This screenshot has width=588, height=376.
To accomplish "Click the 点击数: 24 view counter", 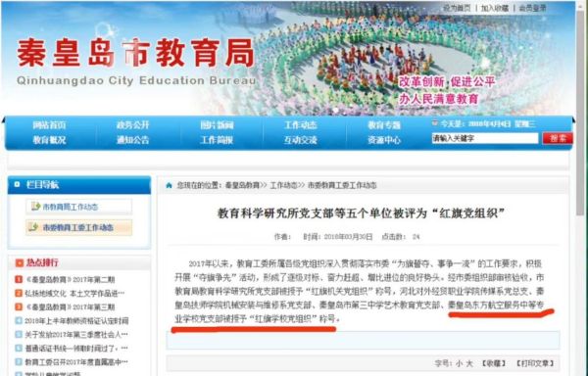I will [x=401, y=237].
